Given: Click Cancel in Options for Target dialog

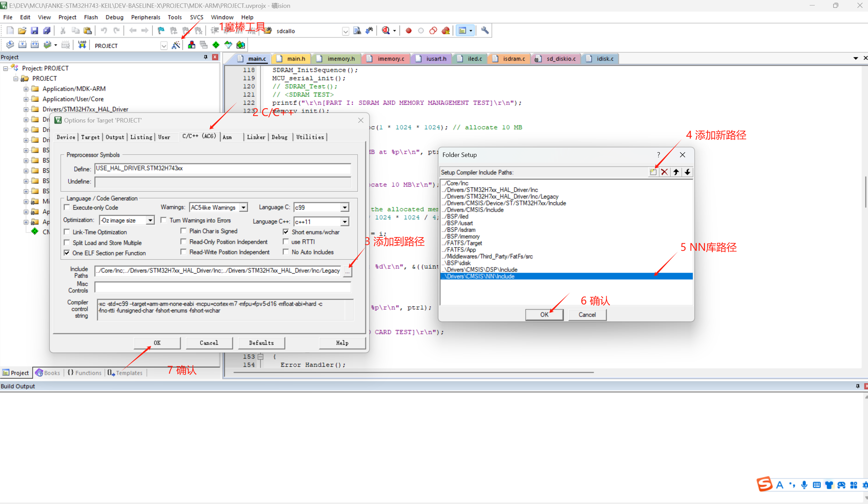Looking at the screenshot, I should (209, 343).
